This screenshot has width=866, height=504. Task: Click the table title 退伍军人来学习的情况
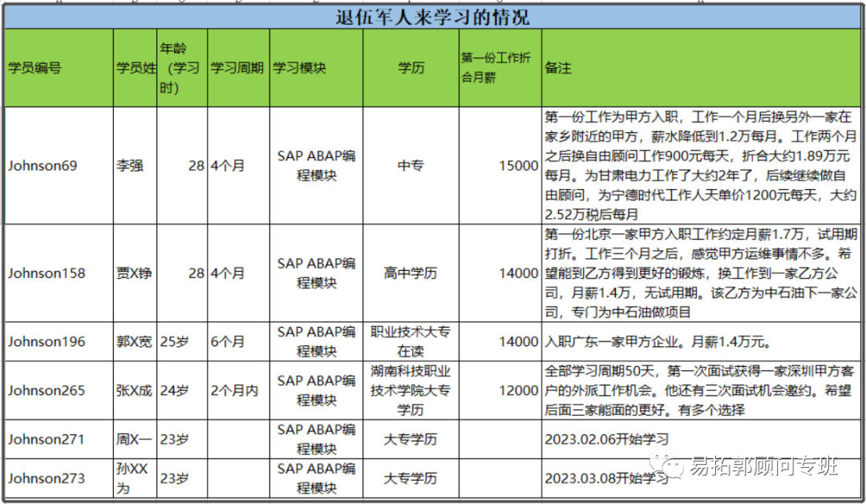(432, 17)
